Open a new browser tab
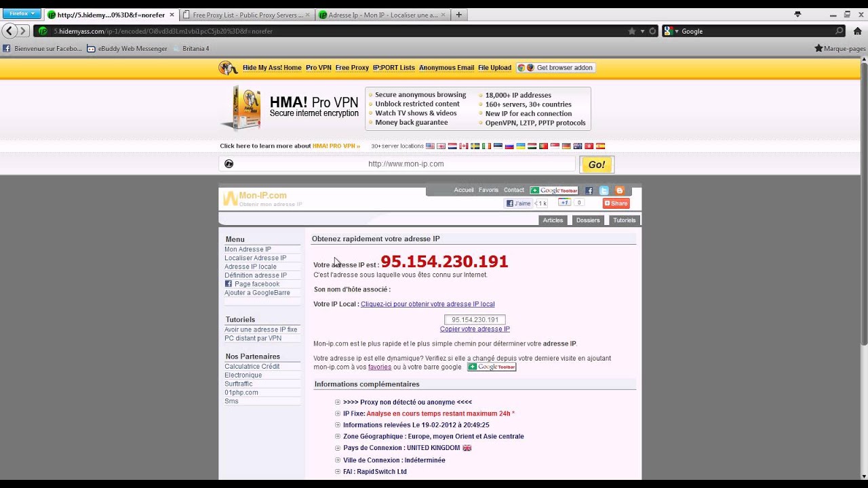The image size is (868, 488). coord(458,14)
